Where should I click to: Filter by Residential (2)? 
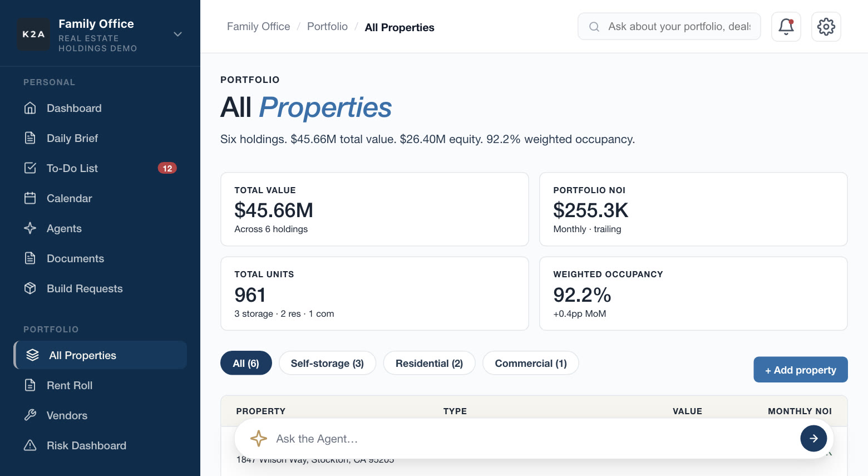point(429,363)
